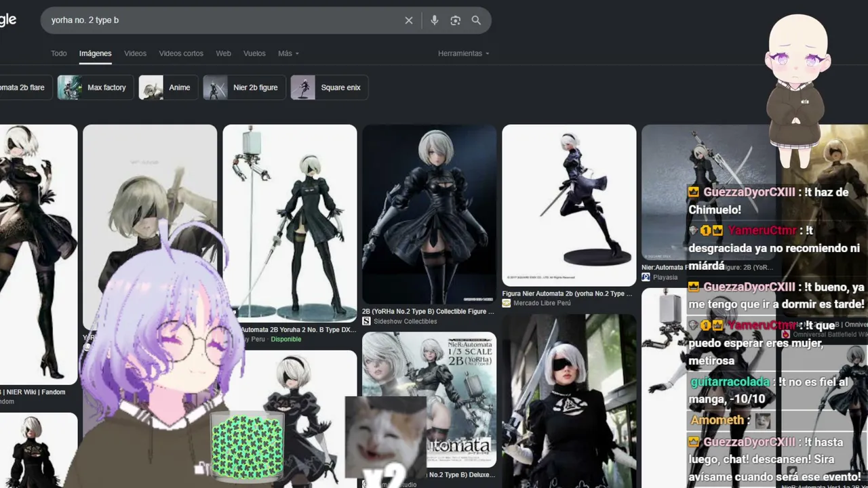Open the Vuelos tab

click(x=254, y=54)
